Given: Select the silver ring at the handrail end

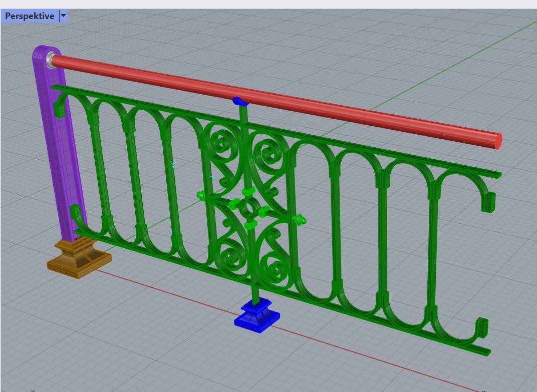Looking at the screenshot, I should 50,60.
